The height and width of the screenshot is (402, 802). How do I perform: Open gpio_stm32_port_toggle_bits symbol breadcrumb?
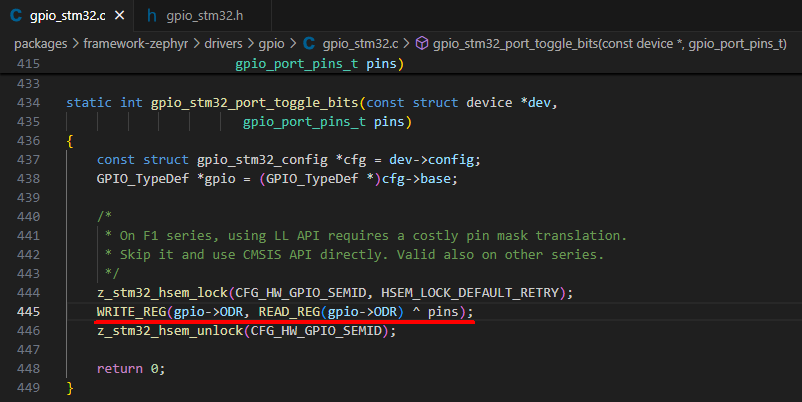tap(610, 44)
